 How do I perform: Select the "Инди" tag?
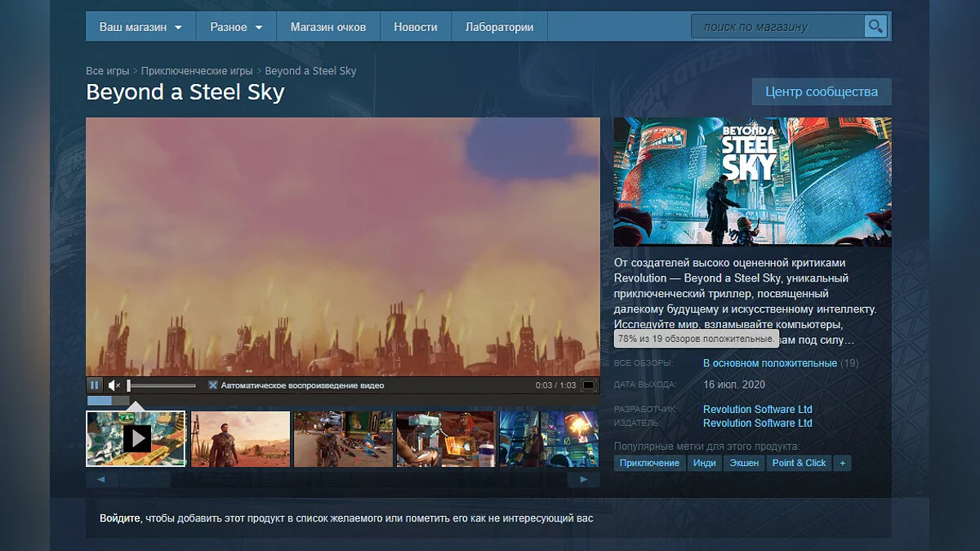[705, 463]
